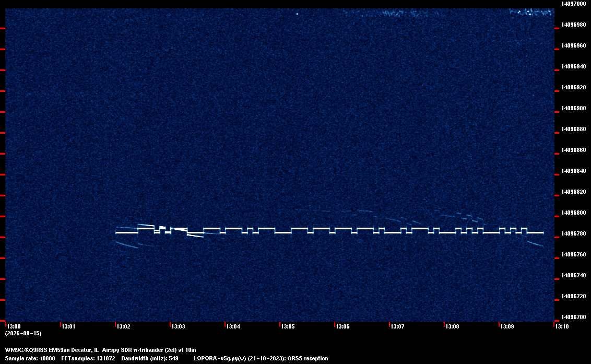Select the 13:08 time label

pyautogui.click(x=452, y=326)
